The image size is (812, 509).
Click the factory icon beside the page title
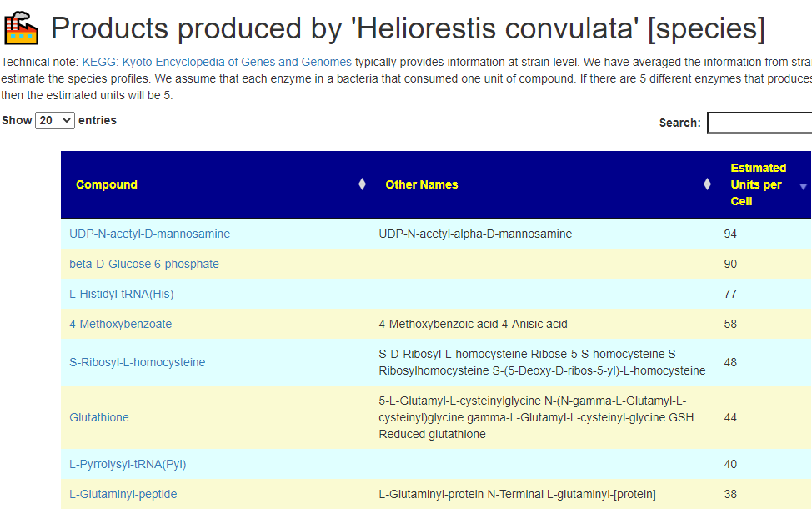tap(21, 28)
